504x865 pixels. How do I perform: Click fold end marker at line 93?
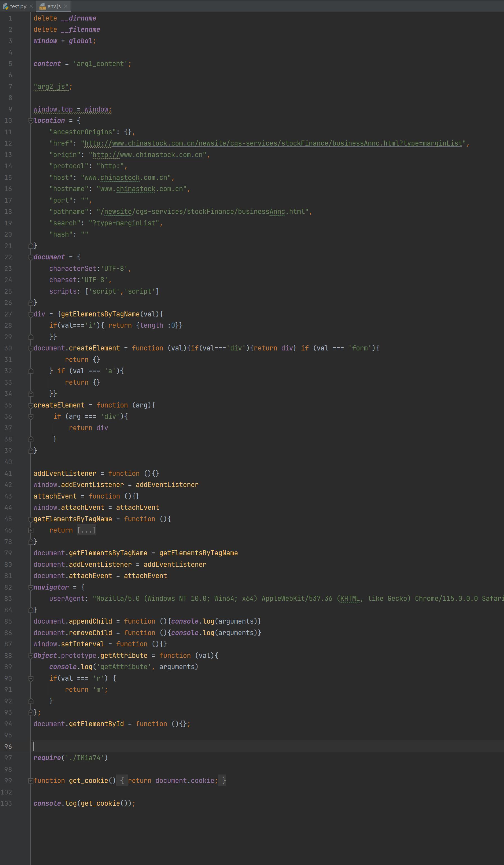point(31,712)
